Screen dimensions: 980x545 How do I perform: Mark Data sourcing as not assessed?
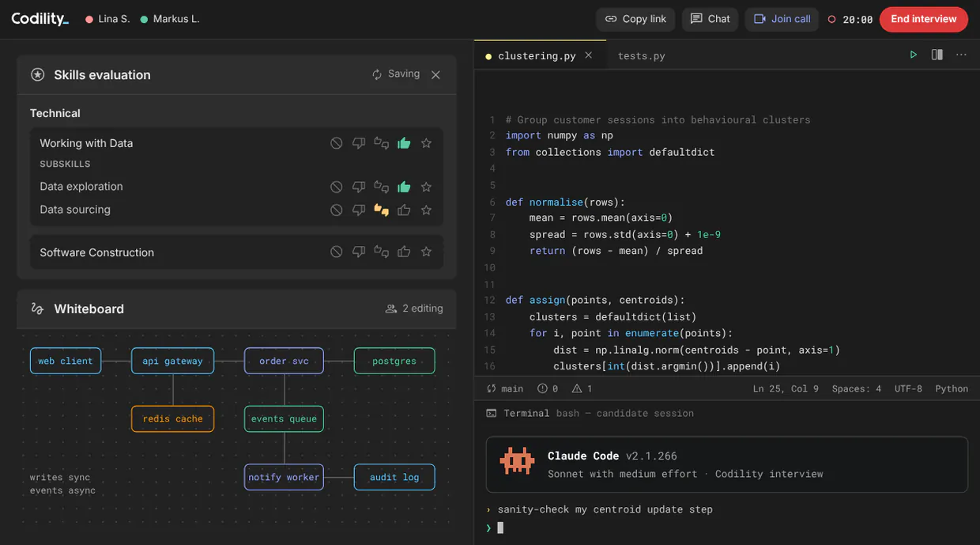(337, 210)
